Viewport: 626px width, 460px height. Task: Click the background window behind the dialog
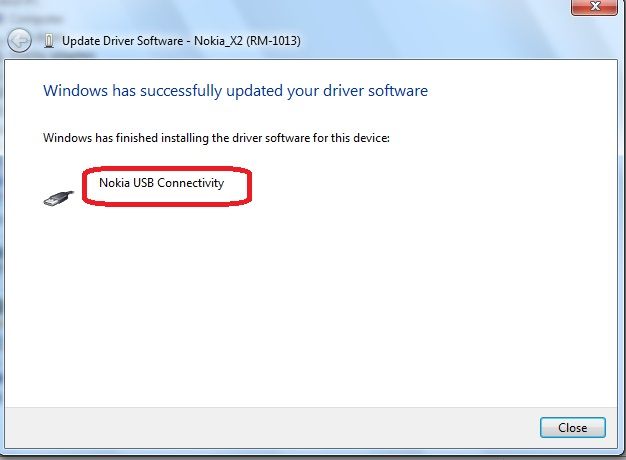pos(3,250)
